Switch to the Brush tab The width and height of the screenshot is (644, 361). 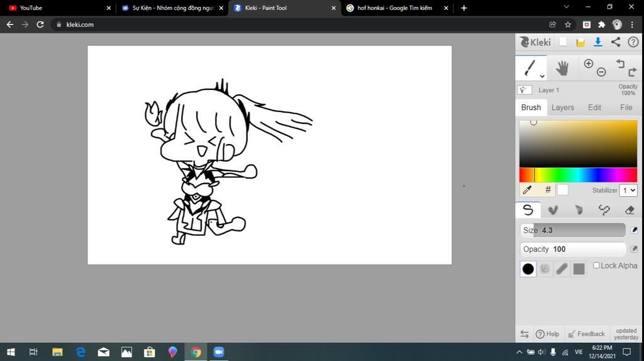(x=531, y=108)
